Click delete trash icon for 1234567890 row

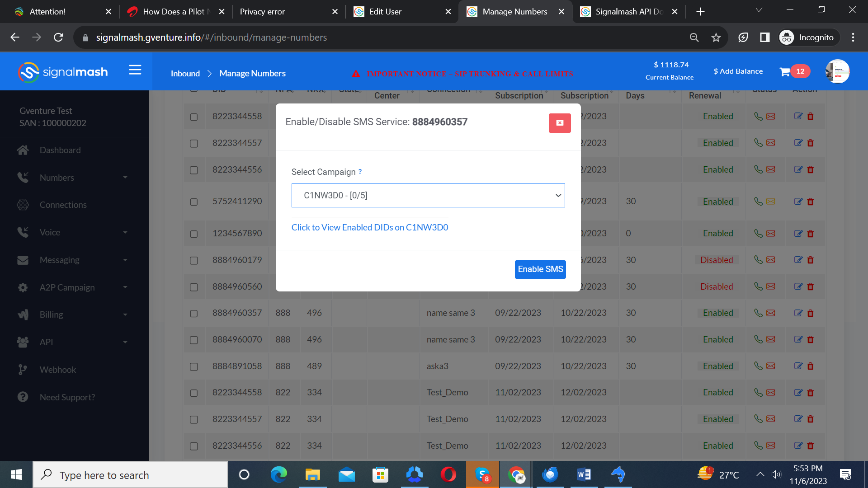810,234
